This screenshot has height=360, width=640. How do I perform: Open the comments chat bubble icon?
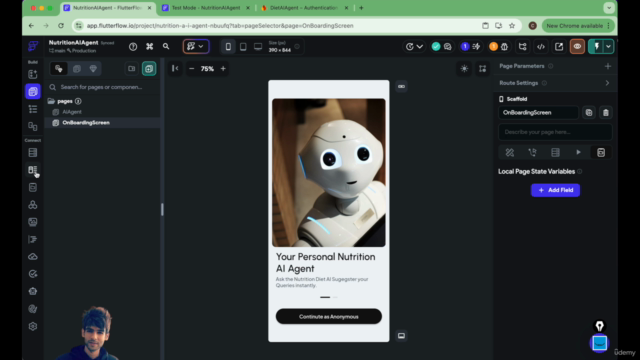click(447, 47)
